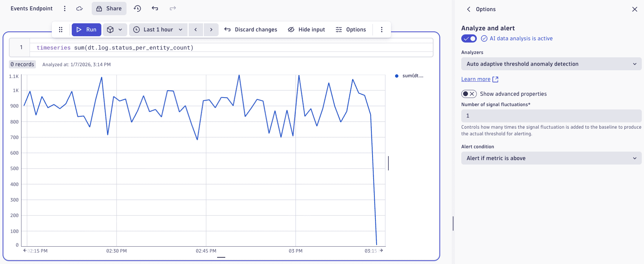Undo the last change
This screenshot has height=264, width=644.
tap(155, 9)
